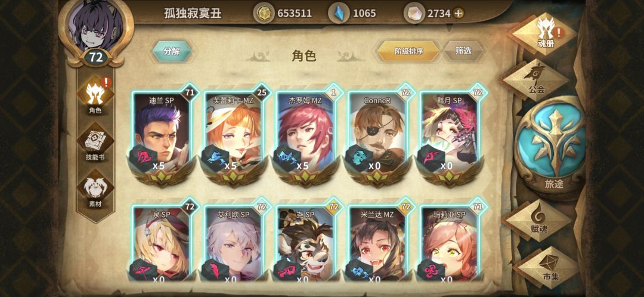644x297 pixels.
Task: Select the 迪兰 SP character card
Action: 162,134
